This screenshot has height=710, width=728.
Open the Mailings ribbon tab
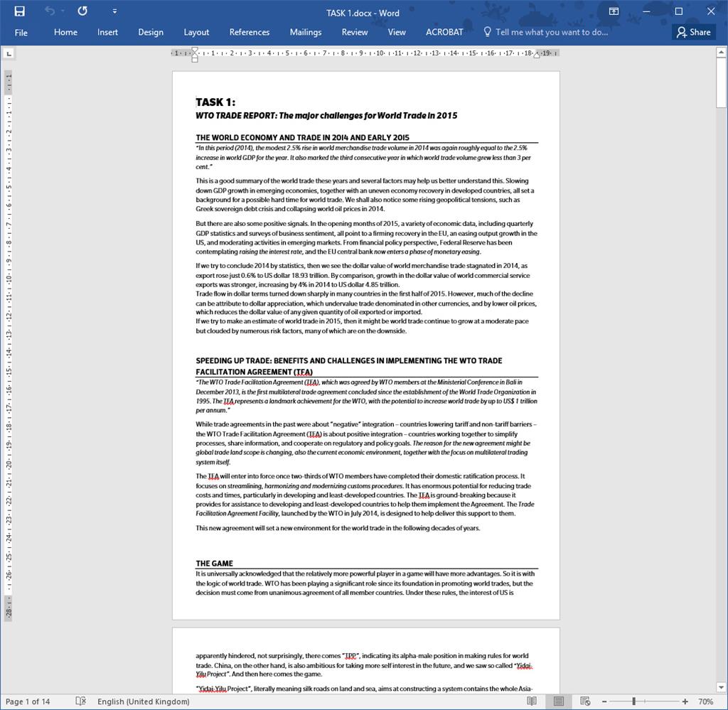pos(306,33)
